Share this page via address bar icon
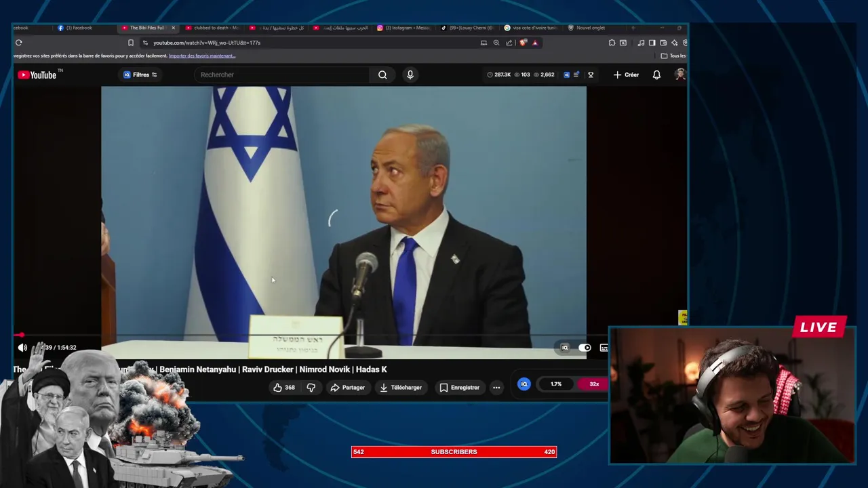This screenshot has width=868, height=488. (509, 43)
